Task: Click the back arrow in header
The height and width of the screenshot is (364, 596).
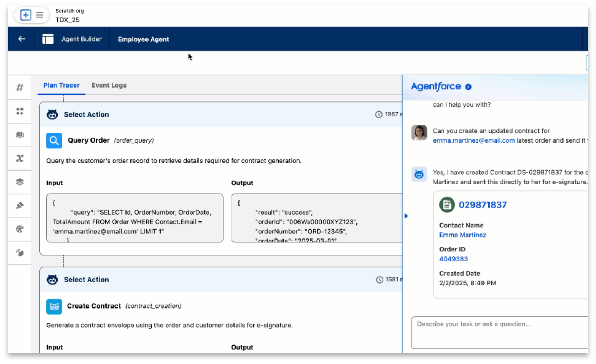Action: [x=21, y=39]
